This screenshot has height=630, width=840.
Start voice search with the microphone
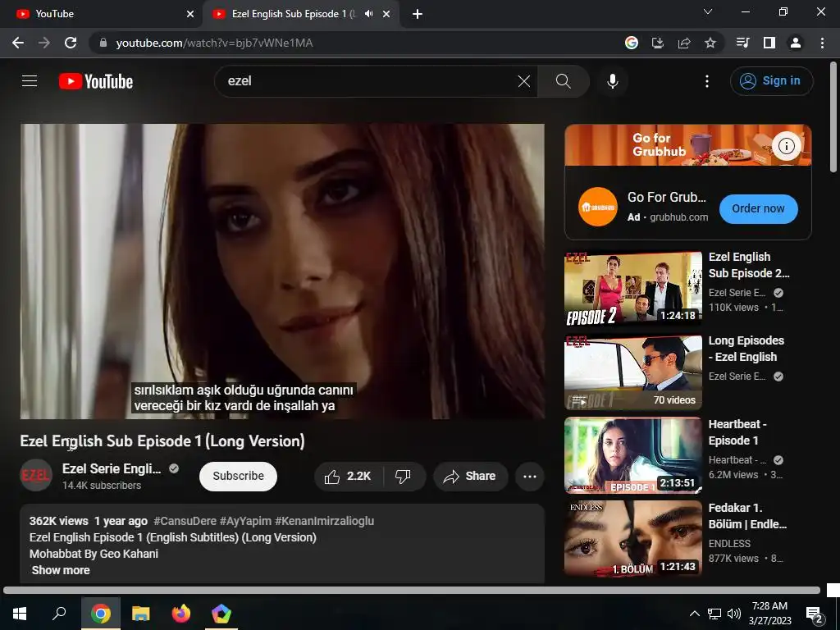612,81
